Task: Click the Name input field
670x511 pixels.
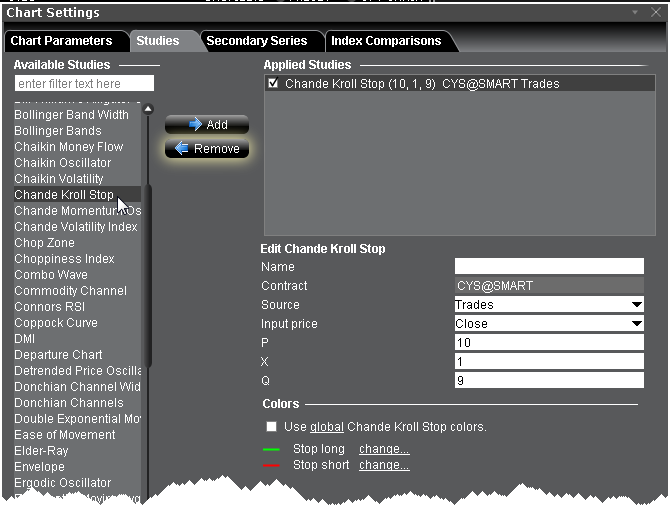Action: coord(549,267)
